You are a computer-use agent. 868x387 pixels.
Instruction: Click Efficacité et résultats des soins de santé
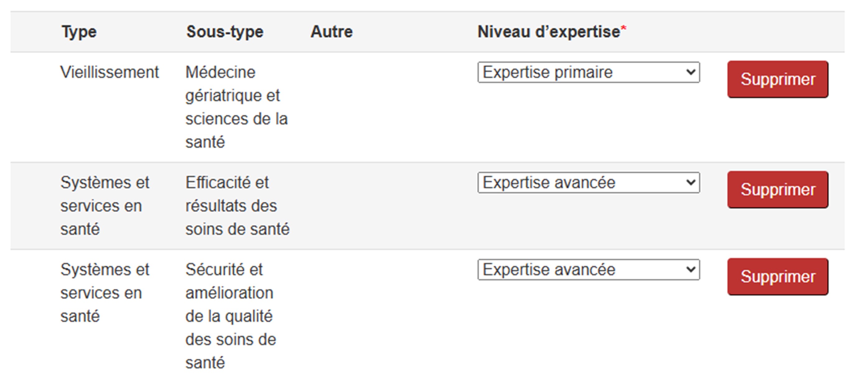point(237,206)
